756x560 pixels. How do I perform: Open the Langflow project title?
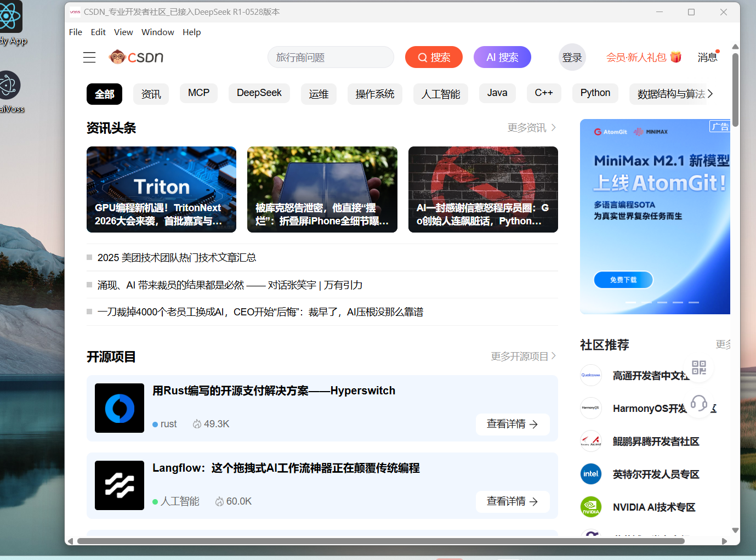point(286,468)
